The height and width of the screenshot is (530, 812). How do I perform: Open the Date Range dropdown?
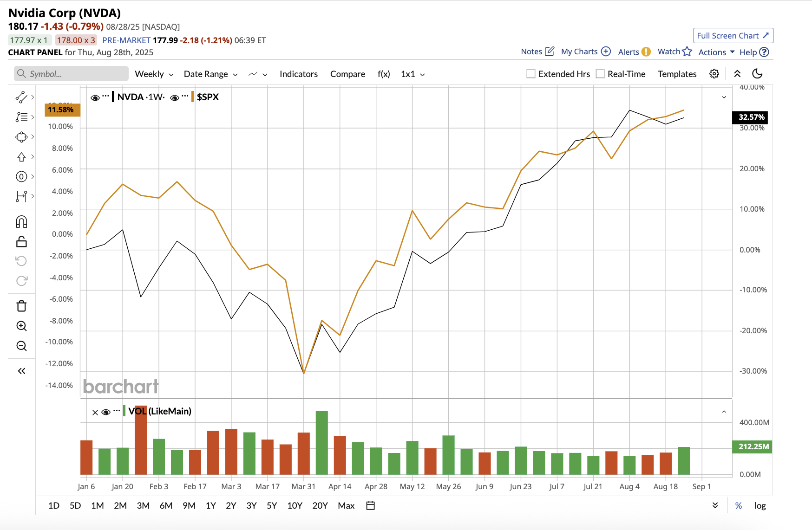click(210, 74)
